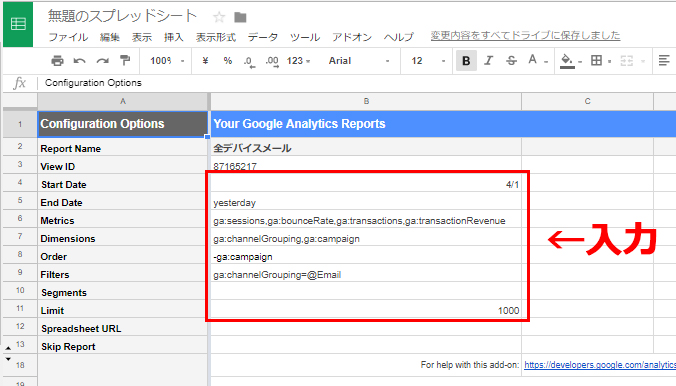The width and height of the screenshot is (676, 386).
Task: Open the 挿入 menu
Action: [174, 38]
